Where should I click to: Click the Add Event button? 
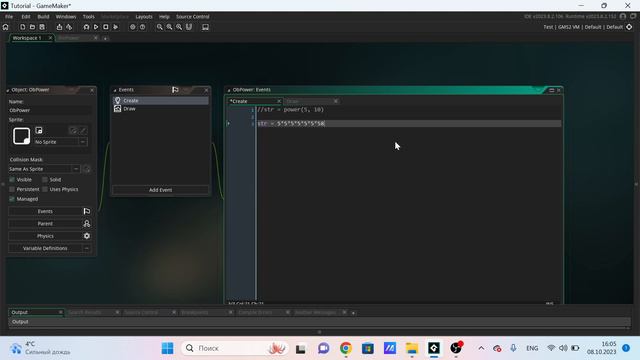[x=160, y=190]
